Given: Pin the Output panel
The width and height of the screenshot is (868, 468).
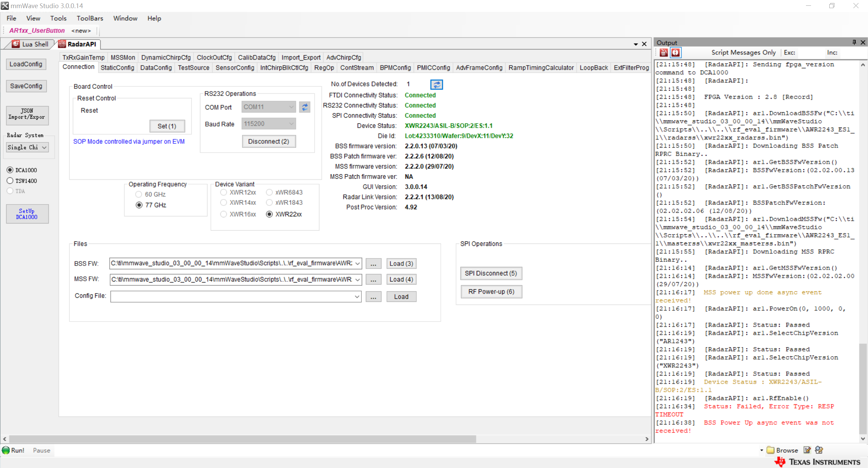Looking at the screenshot, I should 854,42.
